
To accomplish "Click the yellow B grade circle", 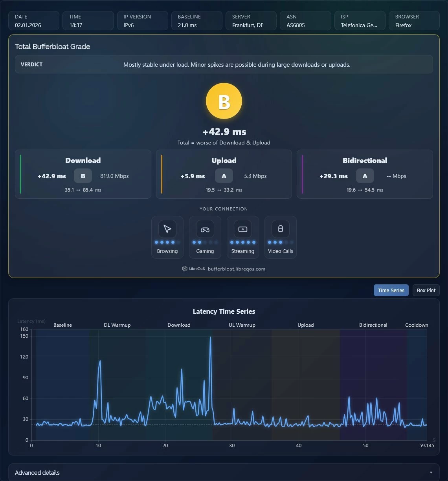I will pos(224,101).
